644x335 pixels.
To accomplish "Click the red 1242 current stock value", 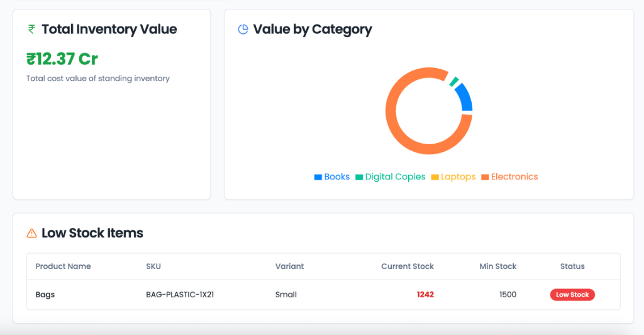I will click(x=425, y=295).
